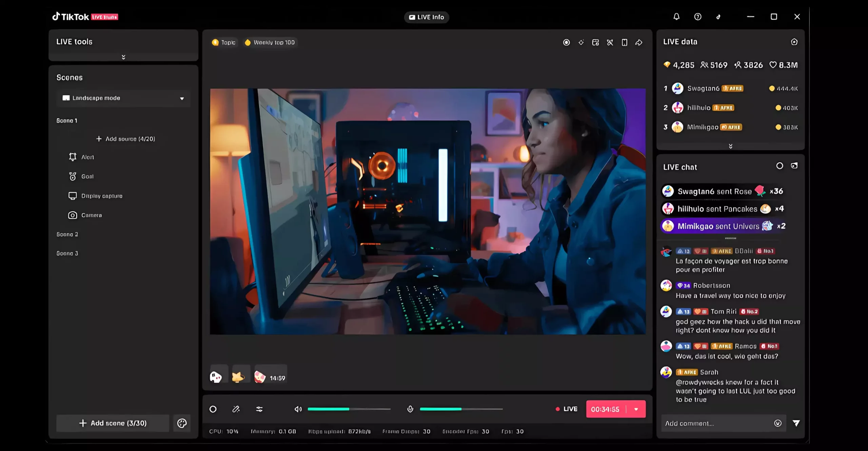
Task: Click the share arrow icon above the preview
Action: 639,42
